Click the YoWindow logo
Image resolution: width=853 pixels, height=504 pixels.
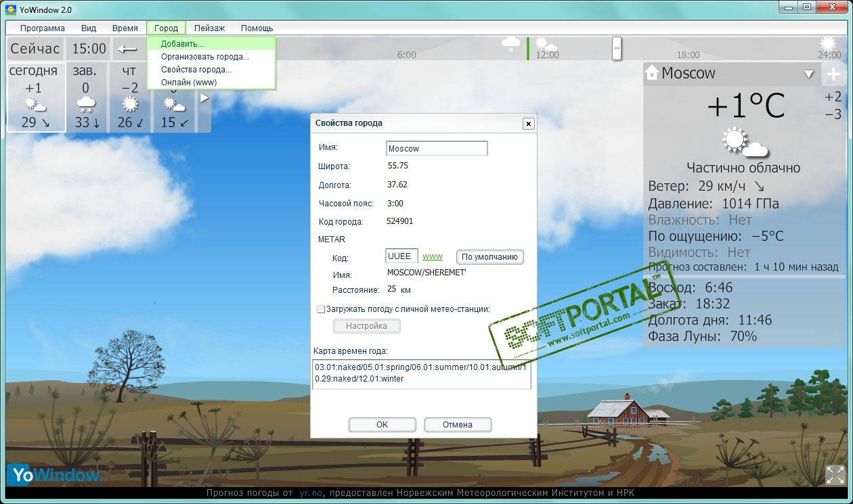click(x=53, y=474)
